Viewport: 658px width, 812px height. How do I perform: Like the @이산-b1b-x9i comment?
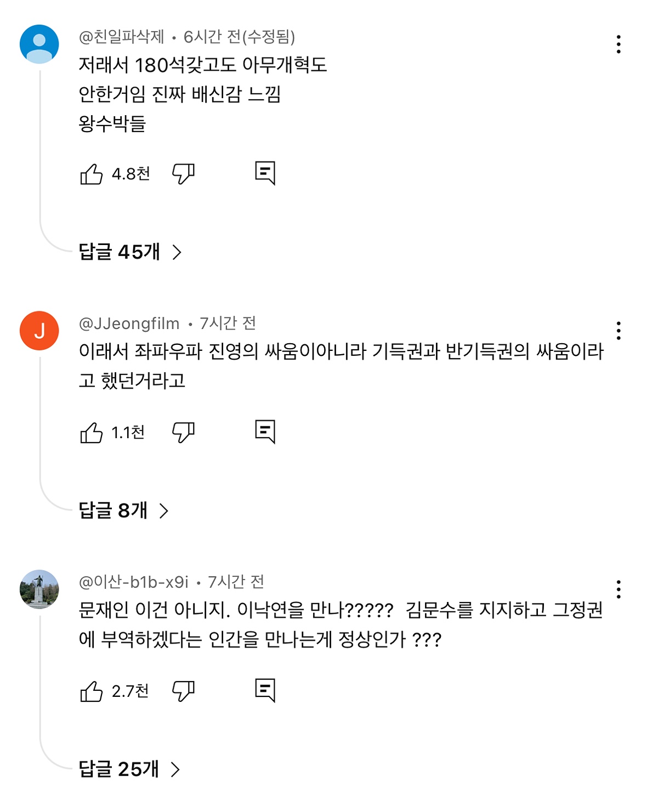92,692
